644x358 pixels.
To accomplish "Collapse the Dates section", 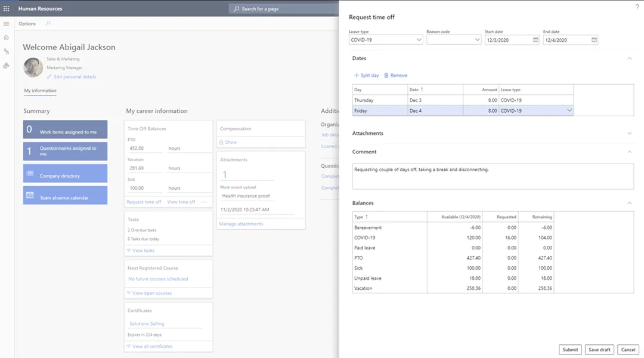I will click(630, 58).
